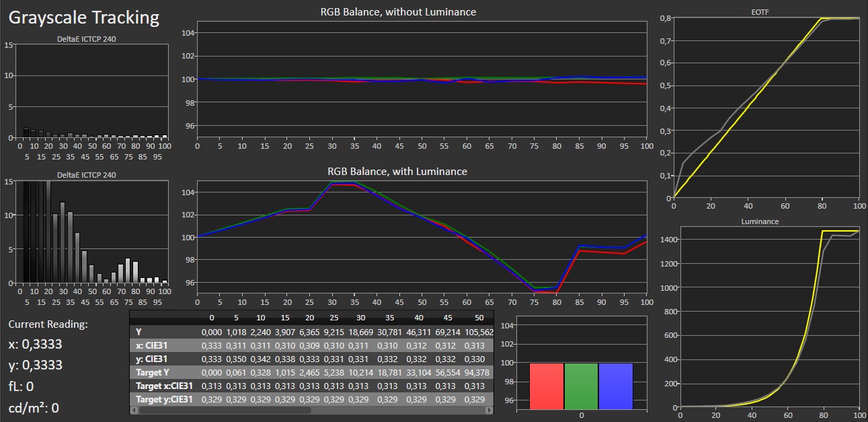Click the horizontal scrollbar thumb under the table
This screenshot has height=422, width=868.
(x=224, y=409)
